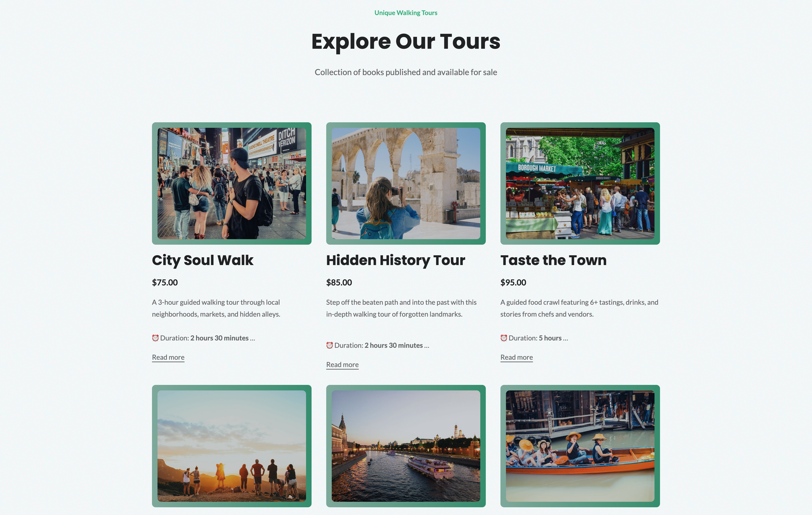Open the Times Square crowd tour photo

[231, 183]
